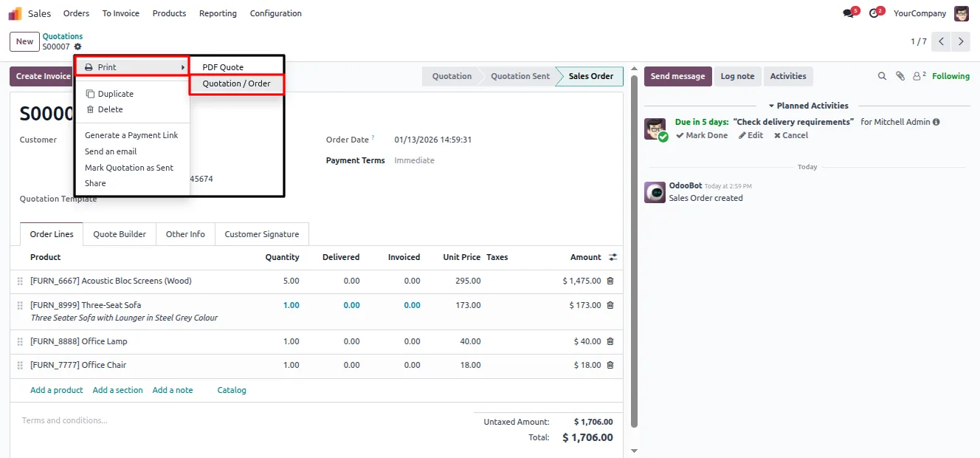This screenshot has height=458, width=980.
Task: Click the Log note button
Action: pyautogui.click(x=737, y=76)
